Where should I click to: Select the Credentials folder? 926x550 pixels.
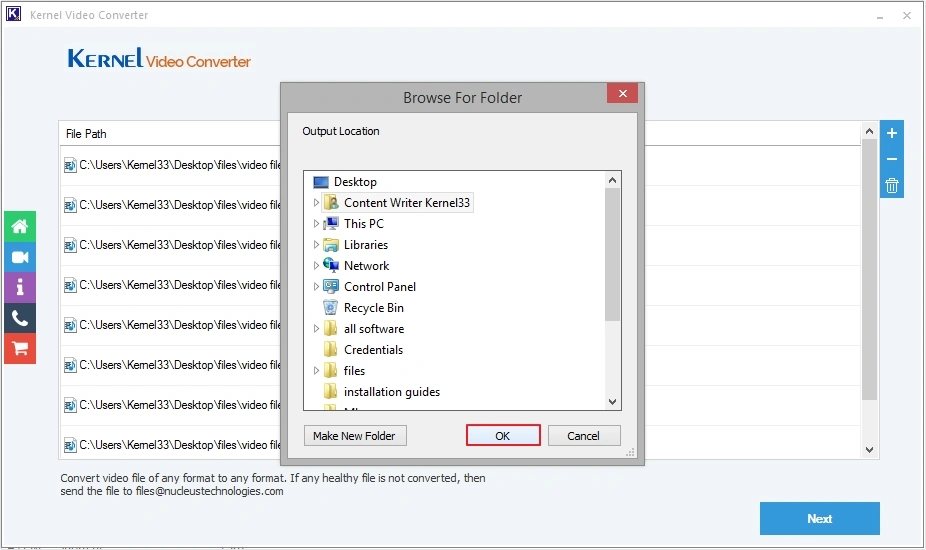[x=373, y=349]
